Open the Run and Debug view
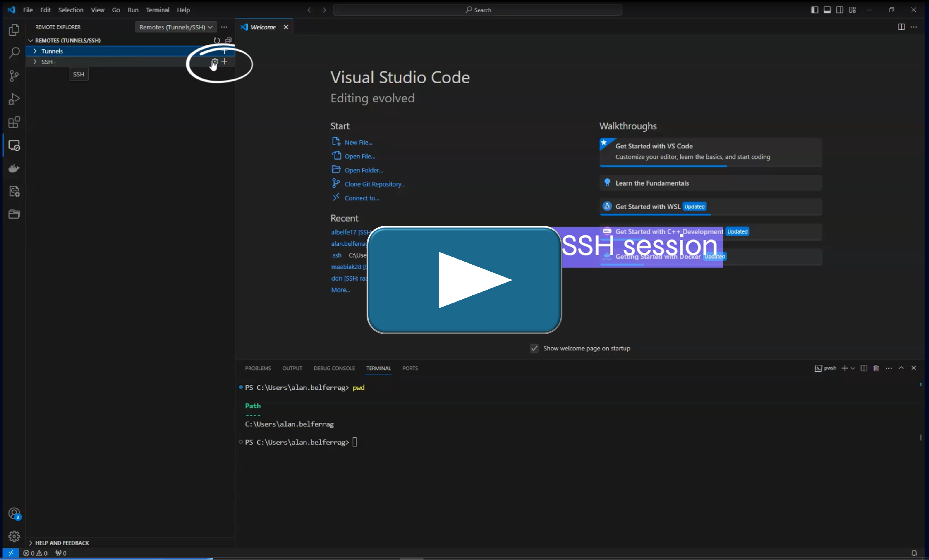Image resolution: width=929 pixels, height=560 pixels. click(x=14, y=99)
